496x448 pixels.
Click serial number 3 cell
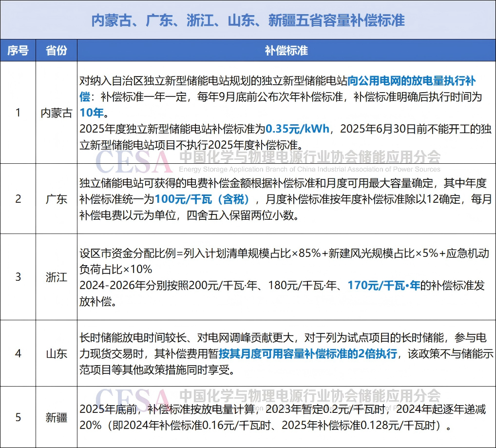click(x=18, y=277)
